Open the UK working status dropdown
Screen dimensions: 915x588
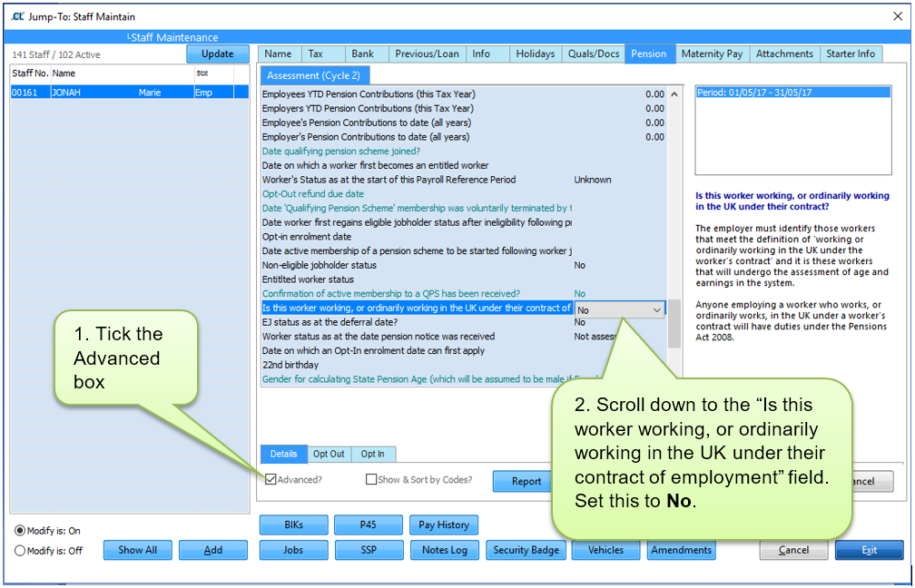656,310
